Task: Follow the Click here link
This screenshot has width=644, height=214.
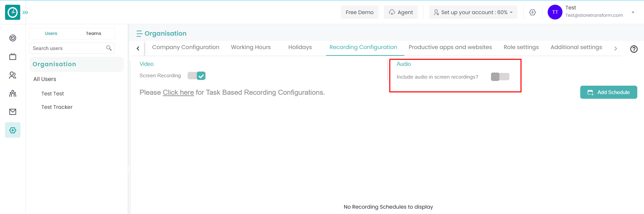Action: (x=178, y=92)
